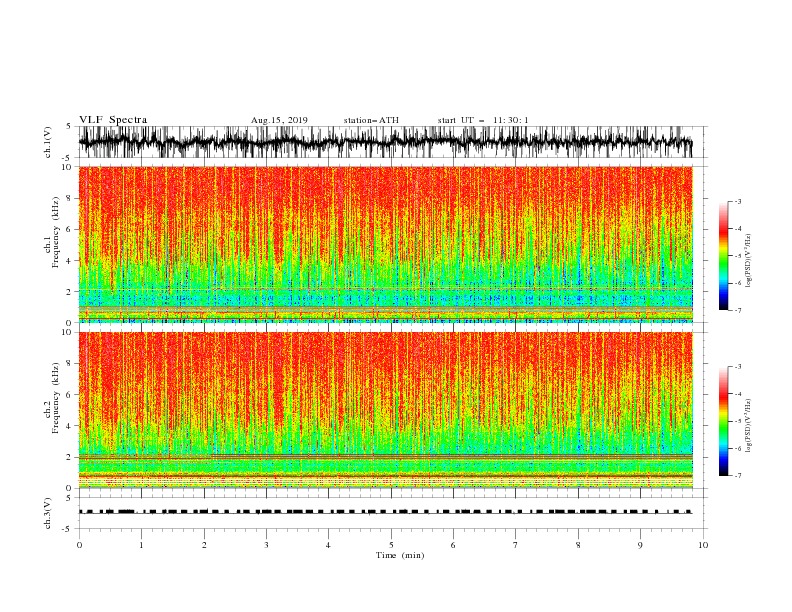792x612 pixels.
Task: Click the "-7" tick on ch.1 colorbar
Action: click(737, 311)
